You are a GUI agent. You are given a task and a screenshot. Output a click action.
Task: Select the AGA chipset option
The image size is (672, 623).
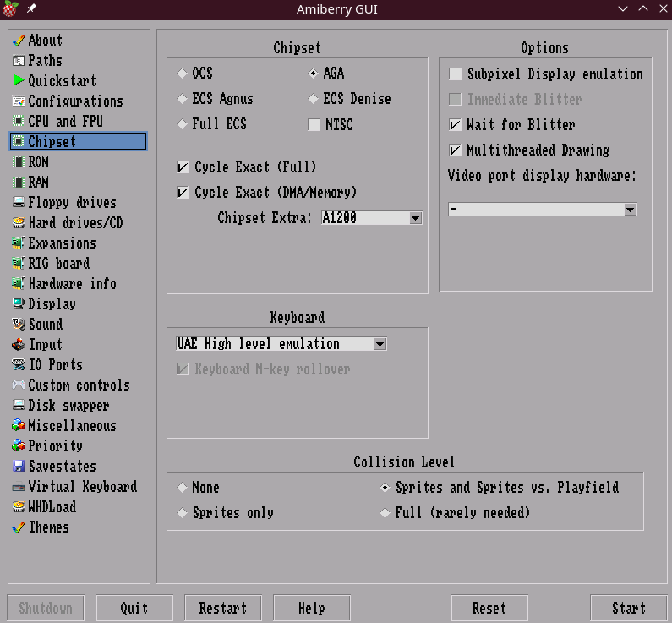[314, 74]
